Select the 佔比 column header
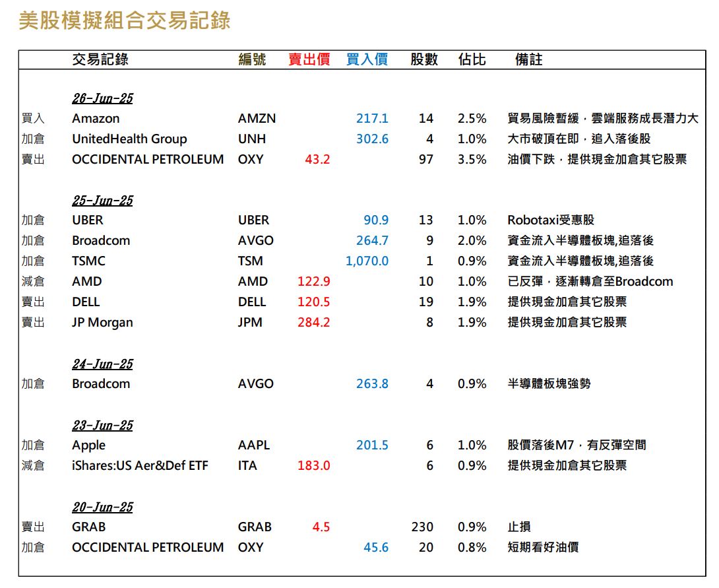This screenshot has width=719, height=588. coord(472,59)
